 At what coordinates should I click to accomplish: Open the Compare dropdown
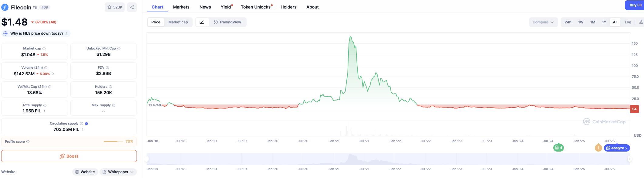click(x=543, y=22)
